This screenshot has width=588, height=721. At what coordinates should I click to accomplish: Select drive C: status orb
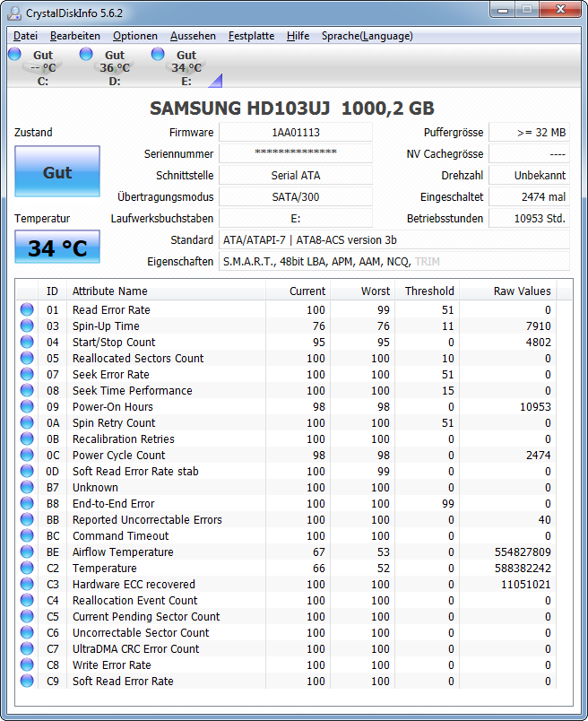click(x=14, y=54)
